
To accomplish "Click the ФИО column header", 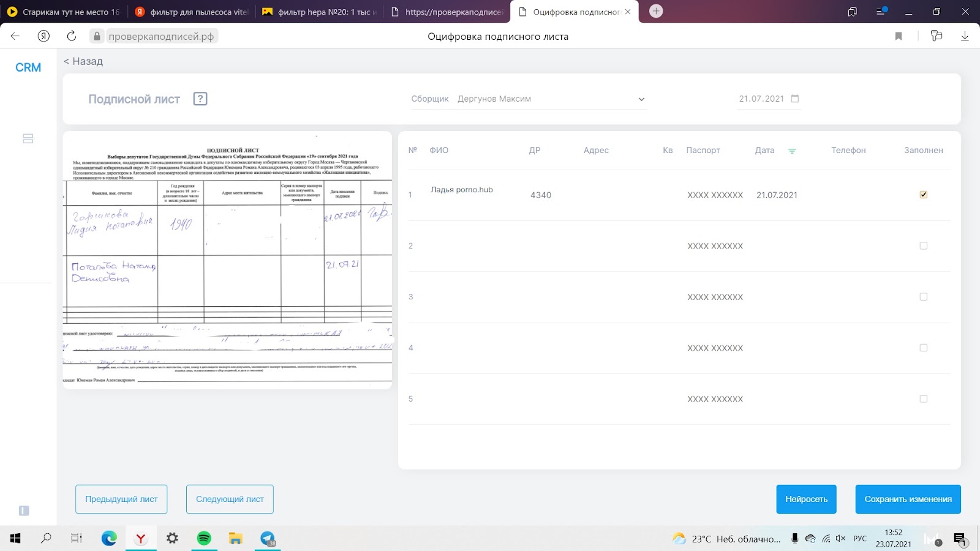I will pos(439,150).
